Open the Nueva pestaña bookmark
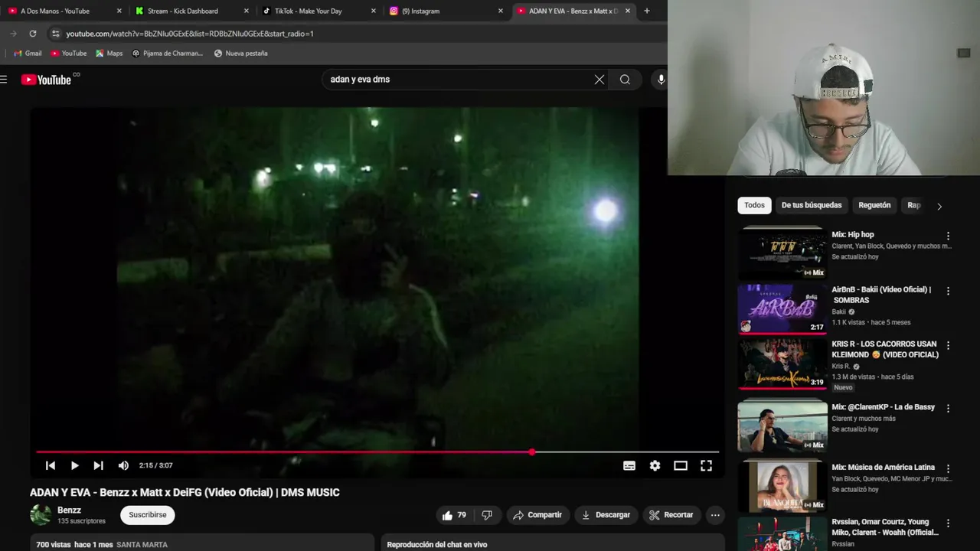This screenshot has height=551, width=980. tap(240, 54)
